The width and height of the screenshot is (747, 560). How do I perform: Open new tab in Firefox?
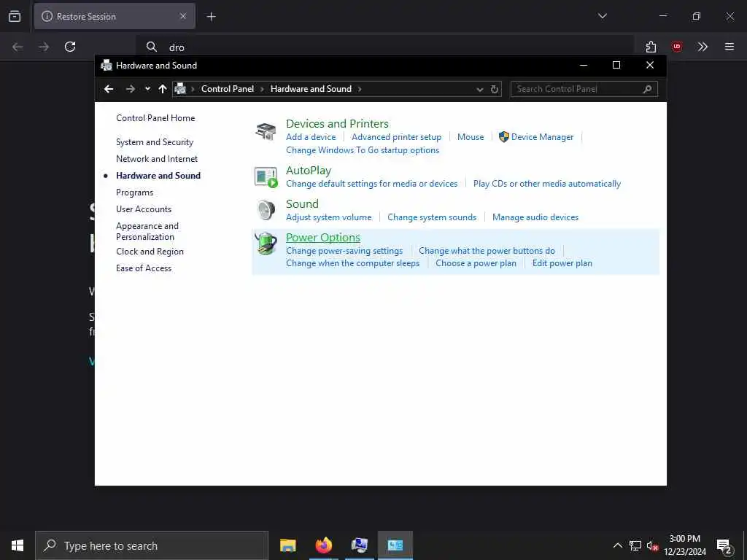click(211, 17)
